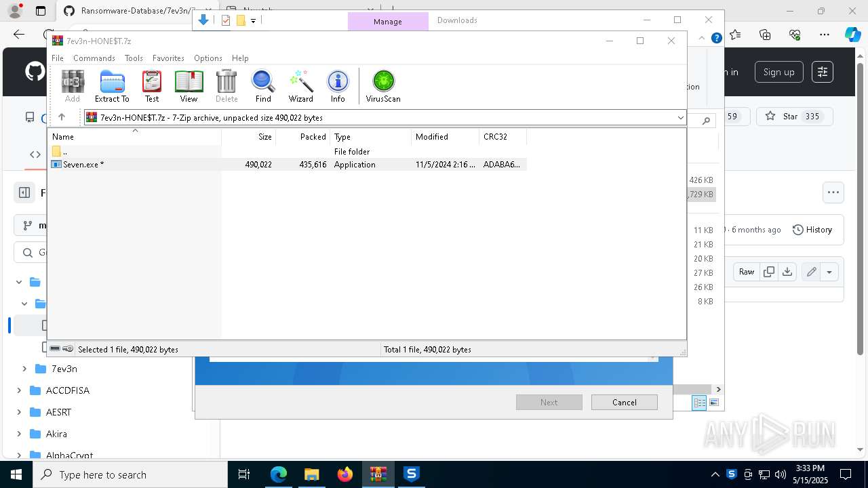
Task: Open Firefox from the taskbar
Action: [345, 474]
